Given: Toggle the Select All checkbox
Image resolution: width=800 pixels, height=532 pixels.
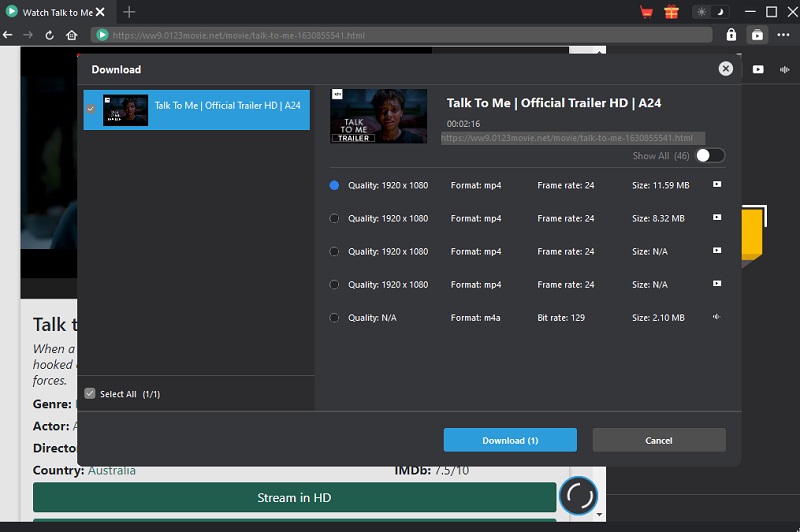Looking at the screenshot, I should [x=90, y=394].
